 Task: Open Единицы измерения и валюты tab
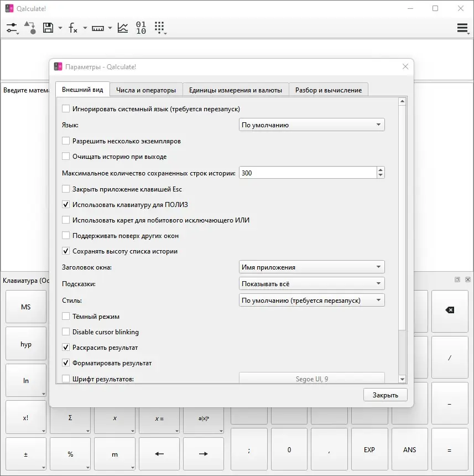[x=236, y=90]
